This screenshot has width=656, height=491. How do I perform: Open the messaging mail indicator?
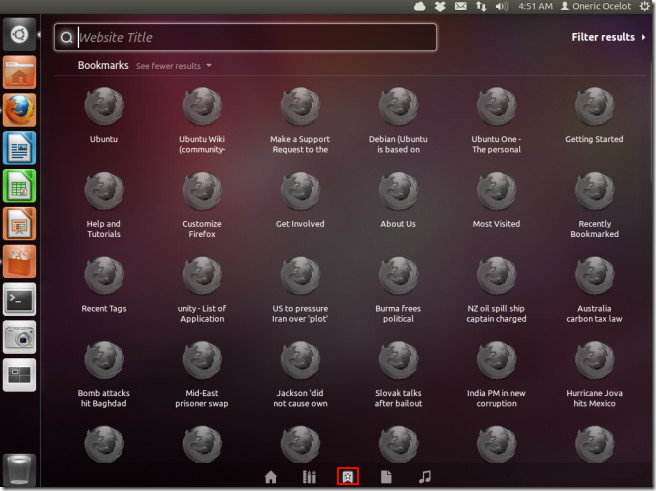coord(461,6)
